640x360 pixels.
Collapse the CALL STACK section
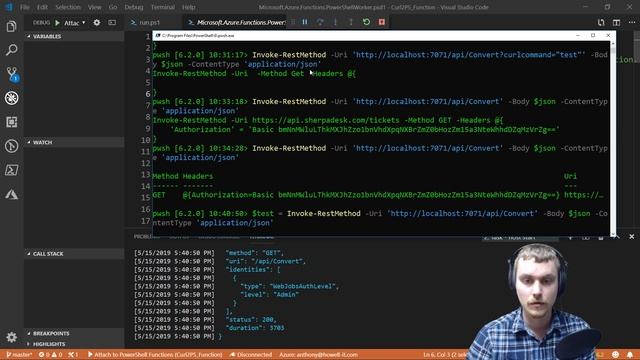tap(74, 253)
